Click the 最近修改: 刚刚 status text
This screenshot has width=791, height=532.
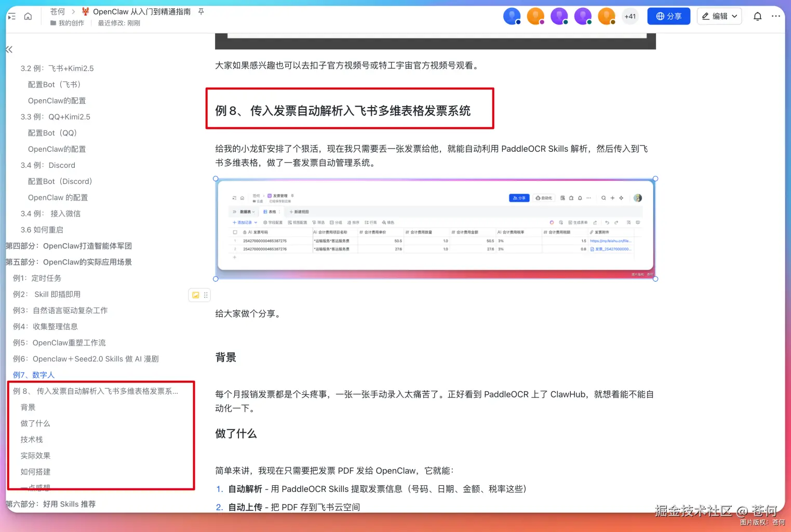click(x=119, y=23)
